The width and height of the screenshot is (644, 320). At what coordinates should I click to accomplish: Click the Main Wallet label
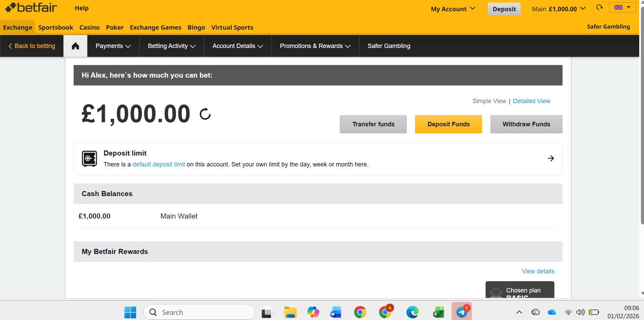tap(179, 216)
